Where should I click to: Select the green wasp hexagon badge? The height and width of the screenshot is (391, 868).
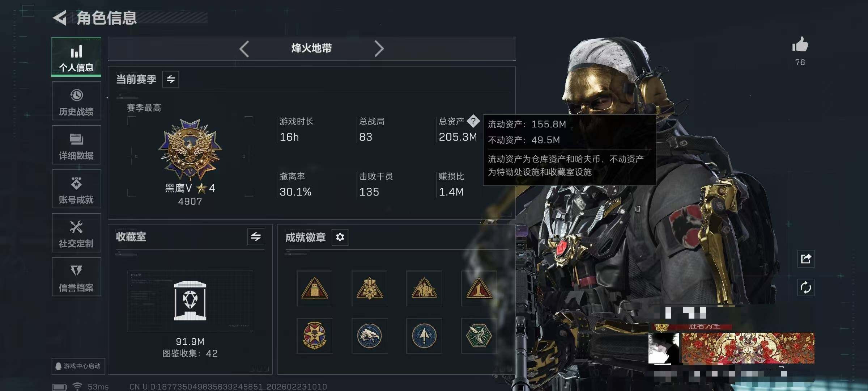tap(479, 336)
